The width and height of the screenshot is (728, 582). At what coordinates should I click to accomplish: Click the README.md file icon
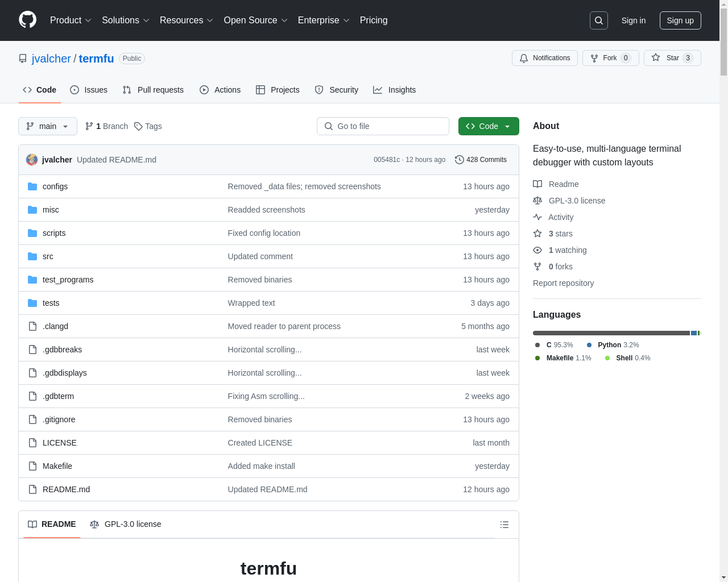coord(32,489)
